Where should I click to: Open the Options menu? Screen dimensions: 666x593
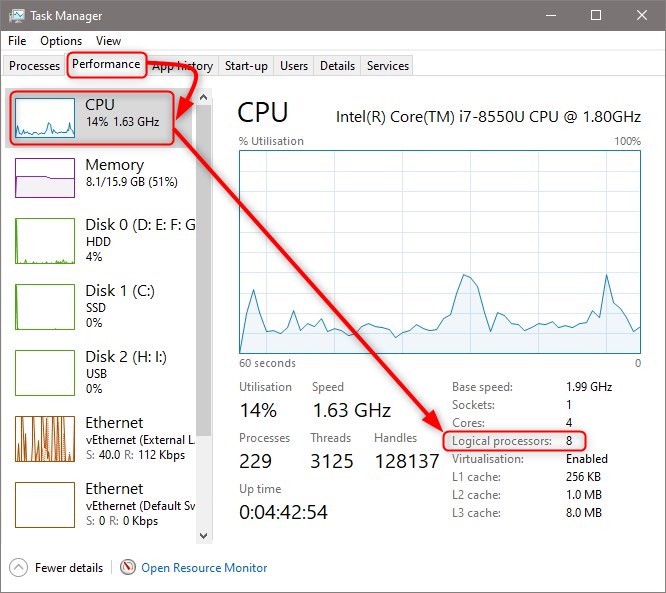point(61,41)
